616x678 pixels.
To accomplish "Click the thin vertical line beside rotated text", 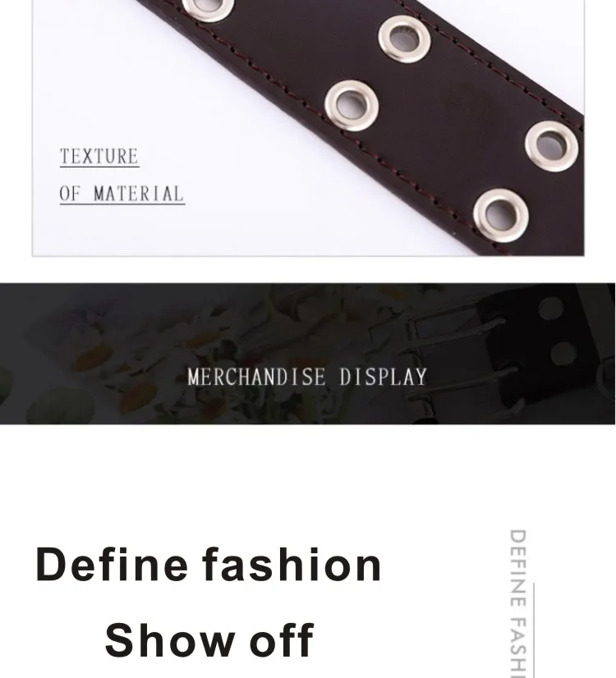I will coord(533,630).
